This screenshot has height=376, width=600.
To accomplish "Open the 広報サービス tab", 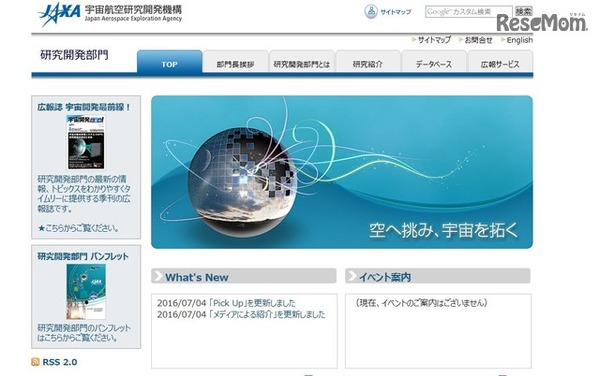I will point(500,62).
